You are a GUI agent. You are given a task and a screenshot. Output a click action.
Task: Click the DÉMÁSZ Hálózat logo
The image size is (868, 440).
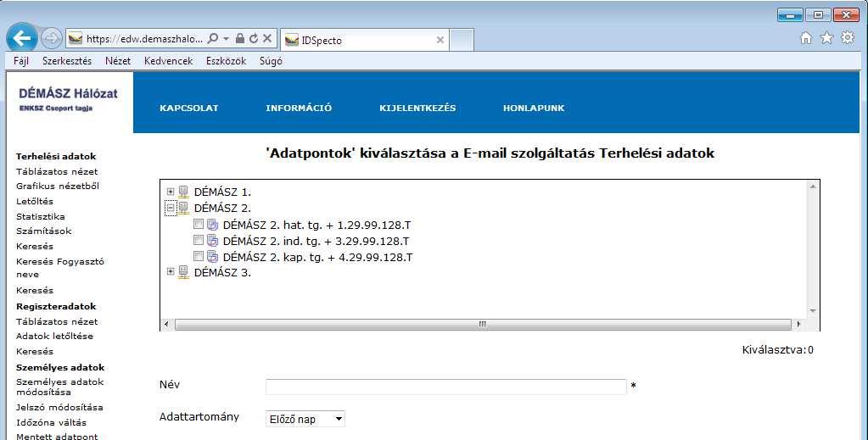pyautogui.click(x=68, y=100)
